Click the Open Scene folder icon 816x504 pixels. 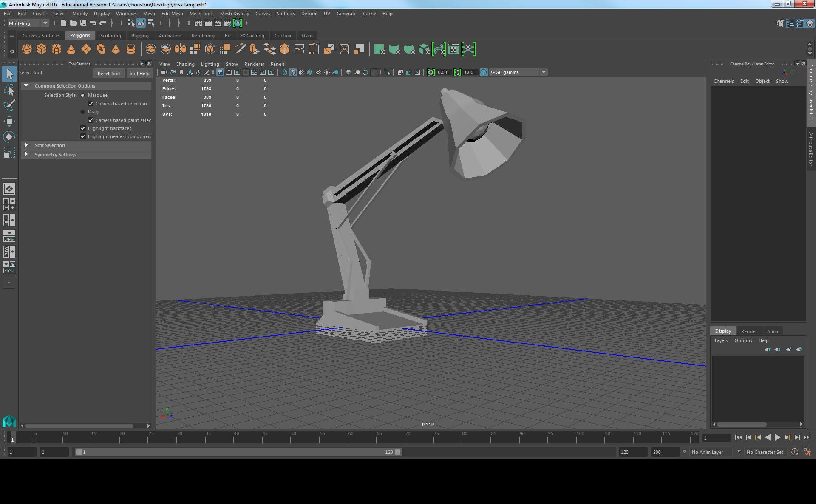74,23
